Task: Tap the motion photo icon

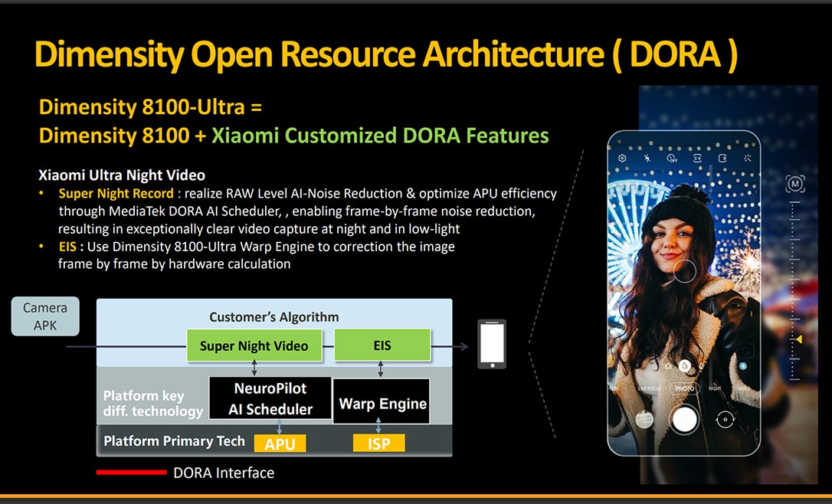Action: pos(722,159)
